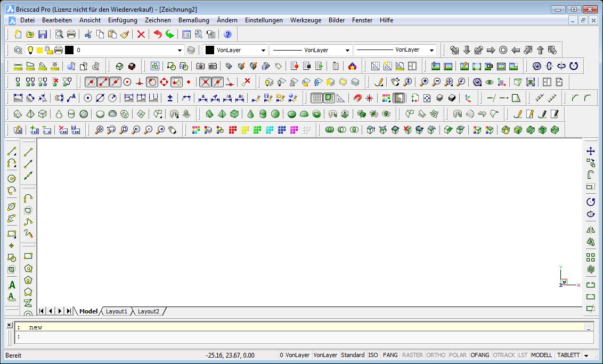Redo with the green arrow icon
Viewport: 603px width, 364px height.
coord(170,34)
